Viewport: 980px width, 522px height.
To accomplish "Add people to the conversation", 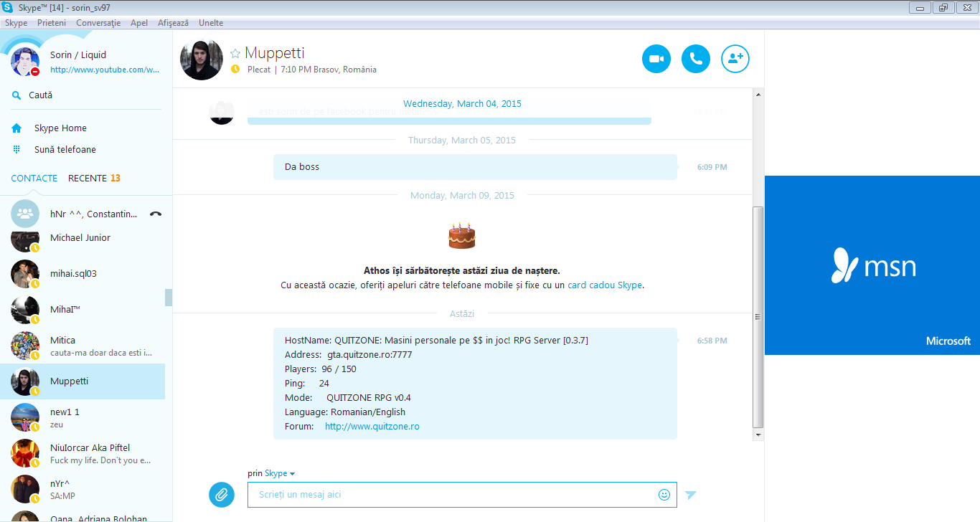I will (x=735, y=59).
